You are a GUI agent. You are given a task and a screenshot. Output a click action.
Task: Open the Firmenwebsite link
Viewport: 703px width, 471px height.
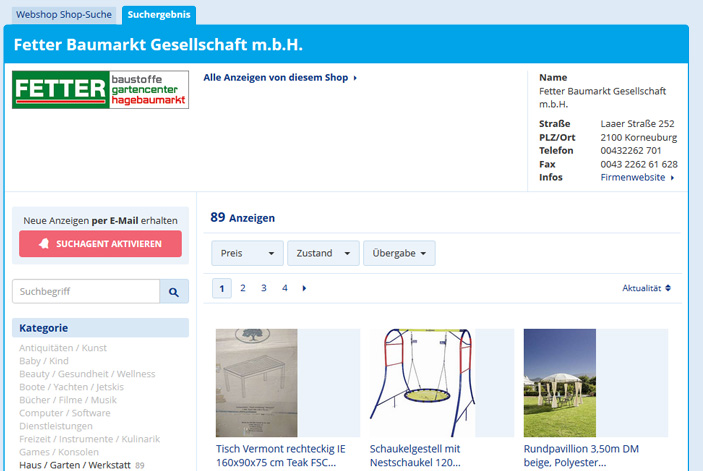click(x=637, y=177)
